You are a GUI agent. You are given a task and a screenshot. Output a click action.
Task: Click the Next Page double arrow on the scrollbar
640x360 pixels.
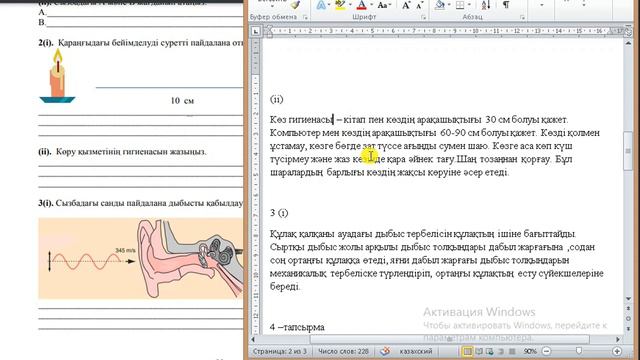pos(629,328)
